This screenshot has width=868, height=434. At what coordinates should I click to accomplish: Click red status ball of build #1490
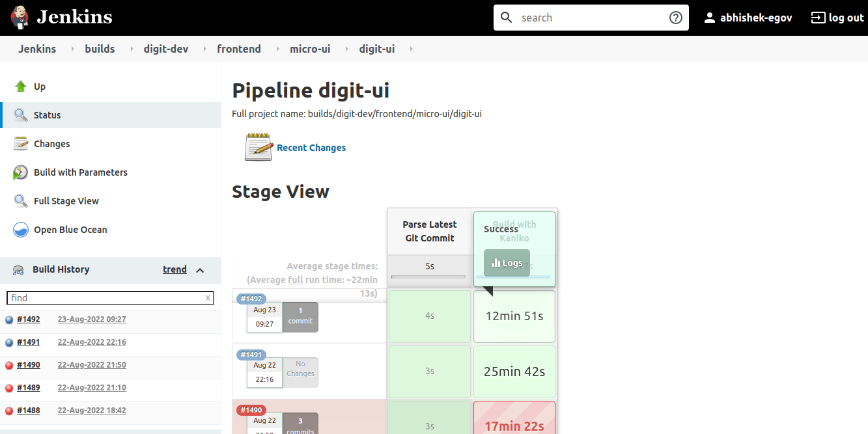[9, 365]
